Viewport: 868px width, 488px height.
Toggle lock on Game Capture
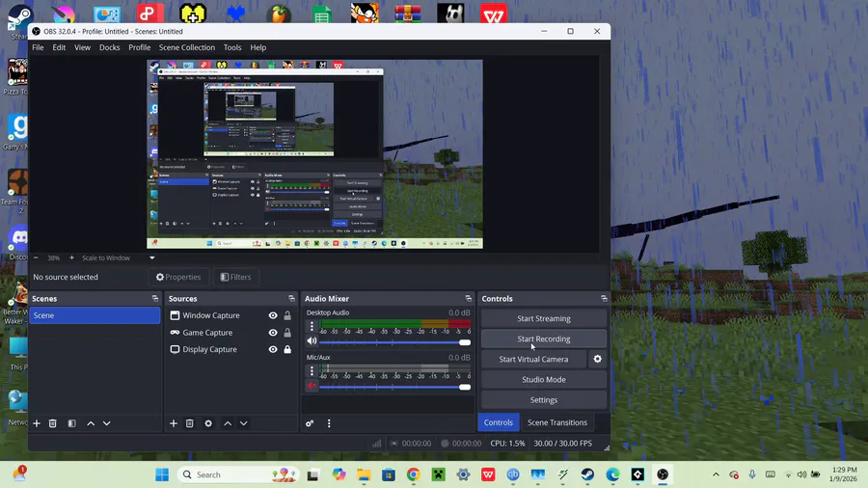point(287,333)
